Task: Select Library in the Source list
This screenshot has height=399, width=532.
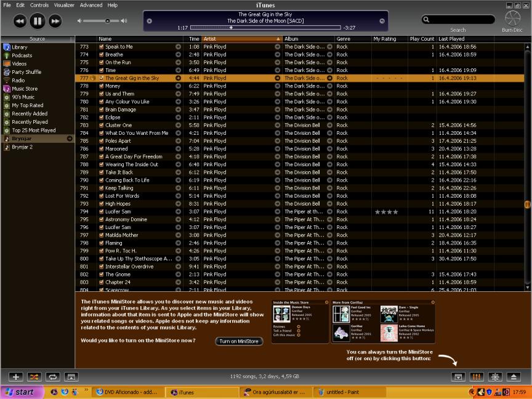Action: [x=19, y=47]
